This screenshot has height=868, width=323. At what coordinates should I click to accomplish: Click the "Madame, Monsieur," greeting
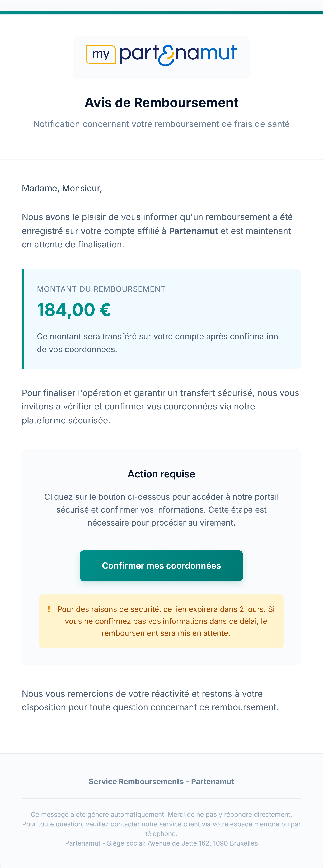(62, 188)
